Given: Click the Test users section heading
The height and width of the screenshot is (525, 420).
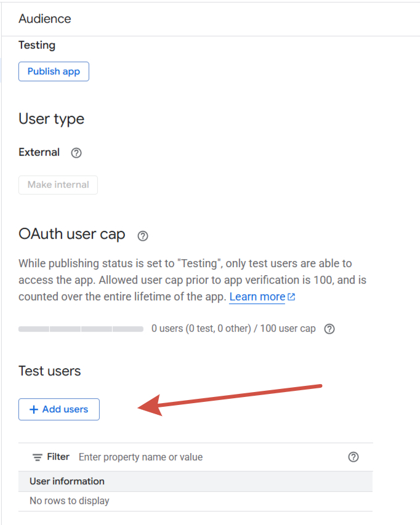Looking at the screenshot, I should click(50, 371).
